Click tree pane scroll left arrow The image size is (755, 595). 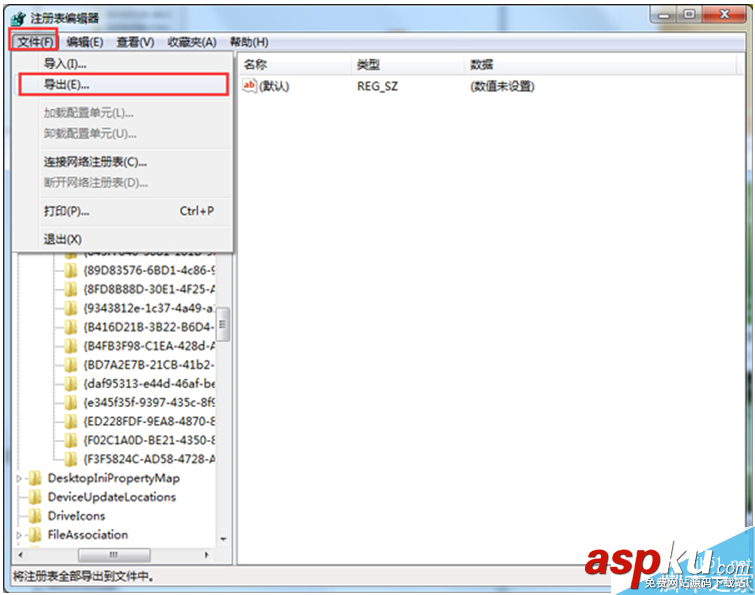tap(21, 555)
